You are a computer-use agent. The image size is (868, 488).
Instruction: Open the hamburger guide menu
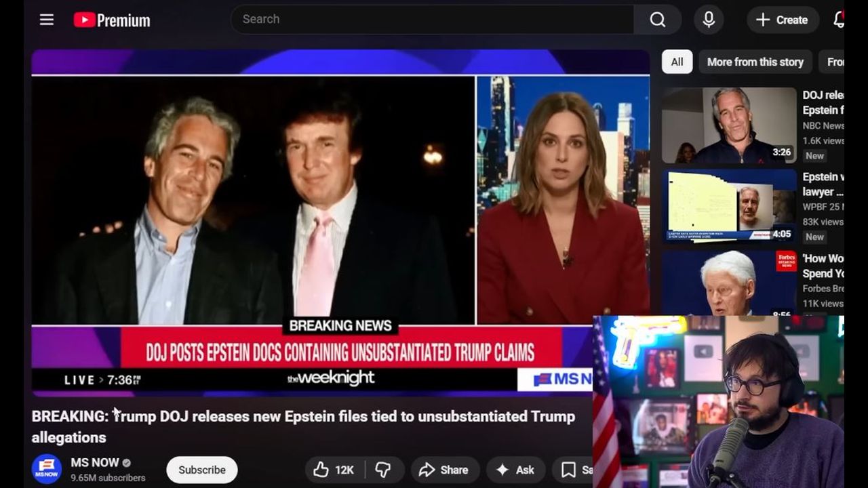(x=47, y=20)
